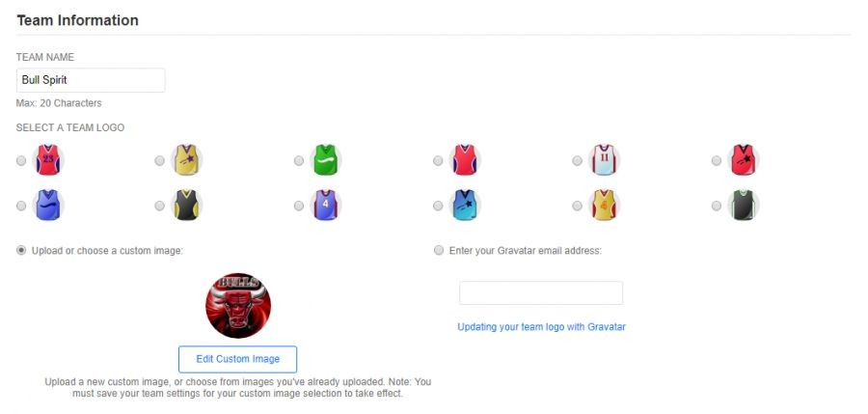Screen dimensions: 868x414
Task: Pick the white jersey numbered 11
Action: coord(604,160)
